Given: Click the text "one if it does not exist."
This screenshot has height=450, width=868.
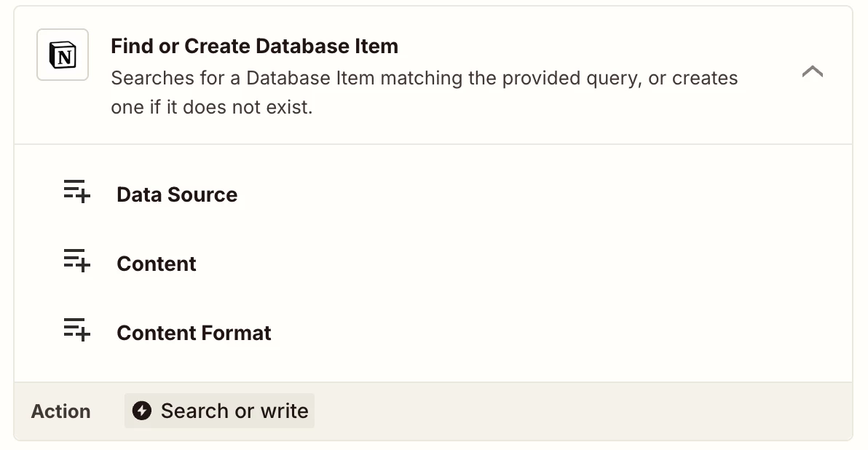Looking at the screenshot, I should tap(211, 108).
